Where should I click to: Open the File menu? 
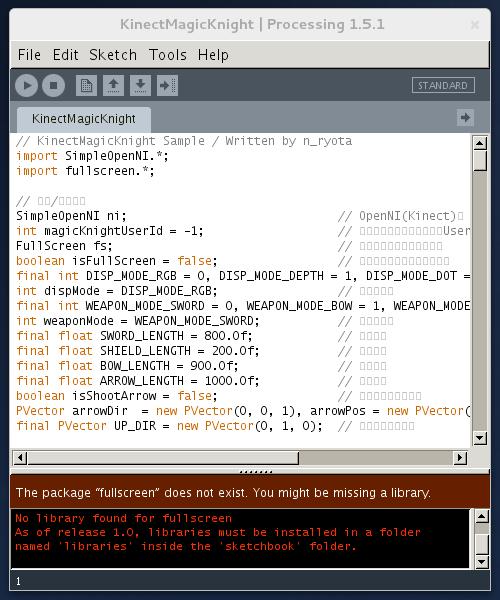pyautogui.click(x=29, y=55)
